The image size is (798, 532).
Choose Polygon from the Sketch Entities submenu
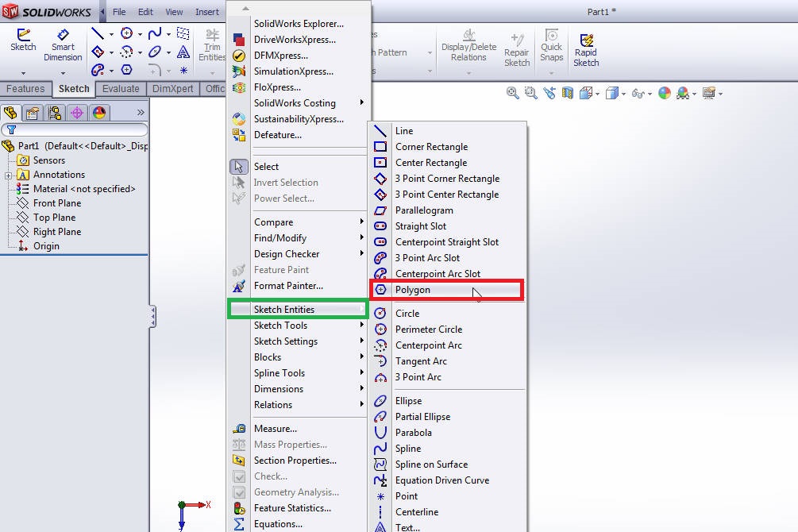click(446, 290)
